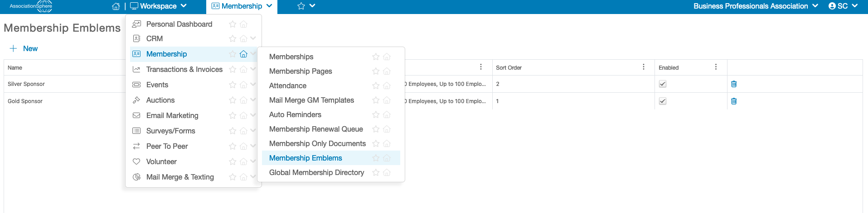868x213 pixels.
Task: Select Membership Renewal Queue from submenu
Action: (x=316, y=129)
